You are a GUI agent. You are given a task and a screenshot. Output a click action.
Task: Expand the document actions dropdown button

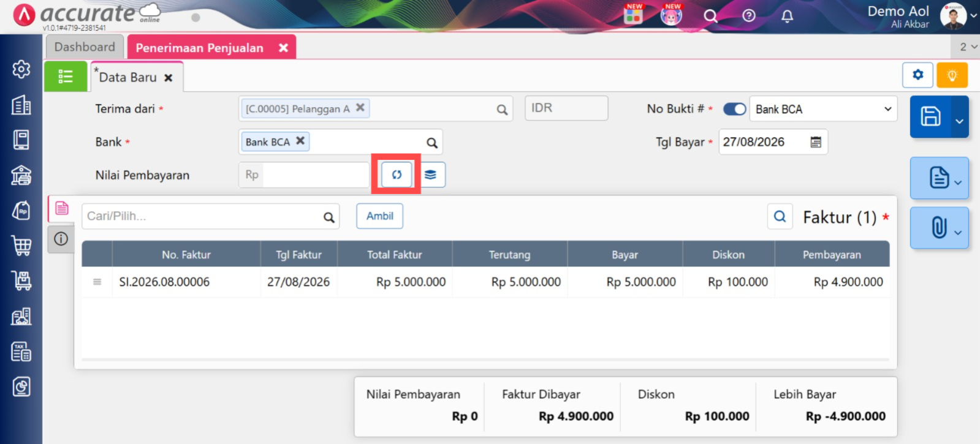939,178
